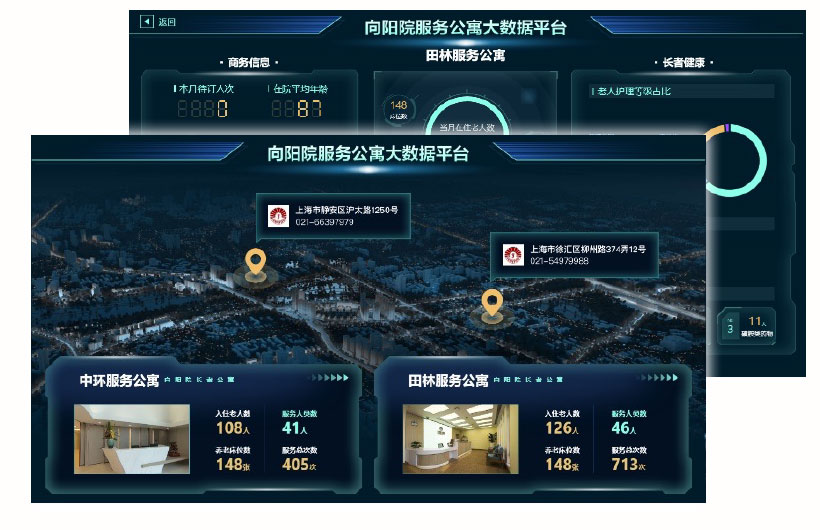Click the 田林服务公寓 heading on back screen
Viewport: 820px width, 530px height.
coord(465,56)
